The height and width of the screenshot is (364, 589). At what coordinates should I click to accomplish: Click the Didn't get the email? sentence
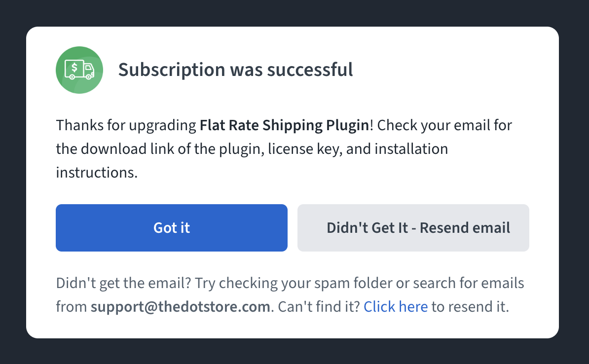(124, 283)
